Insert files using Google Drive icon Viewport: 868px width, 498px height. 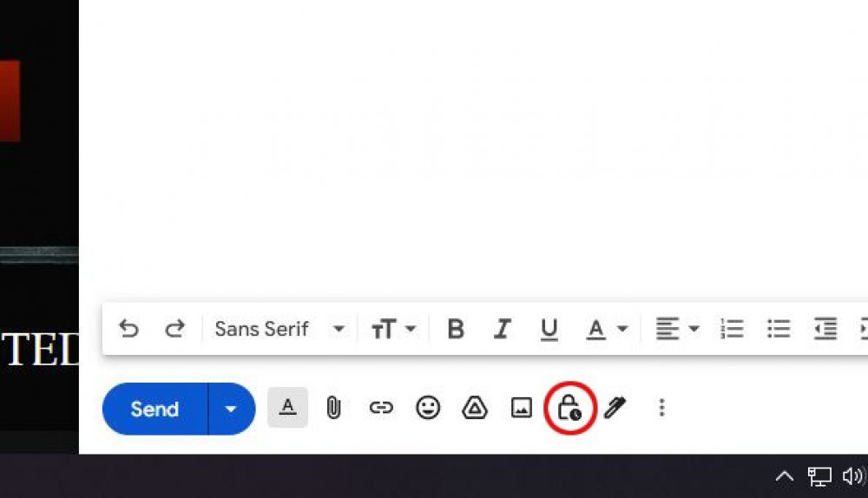475,409
